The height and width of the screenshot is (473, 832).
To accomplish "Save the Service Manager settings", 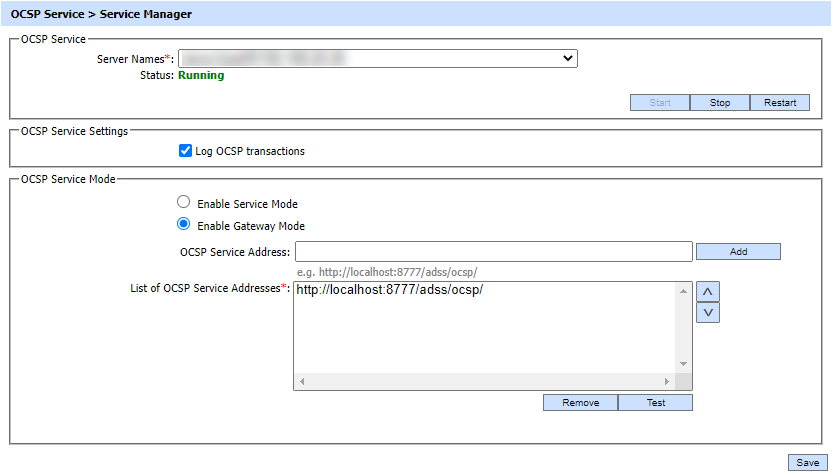I will pyautogui.click(x=807, y=463).
